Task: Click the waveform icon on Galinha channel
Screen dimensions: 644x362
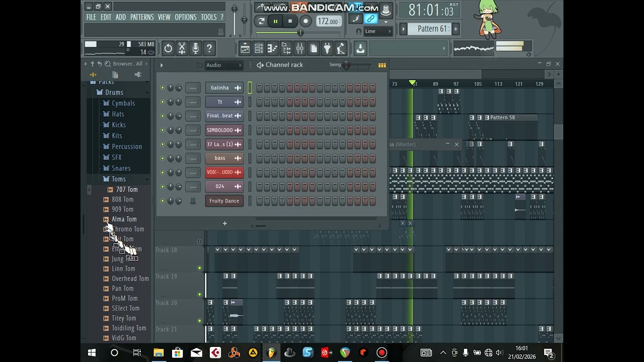Action: (x=237, y=88)
